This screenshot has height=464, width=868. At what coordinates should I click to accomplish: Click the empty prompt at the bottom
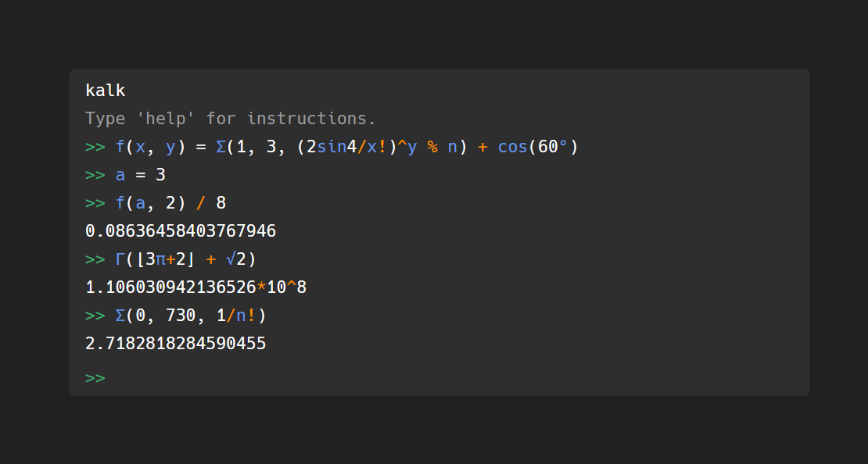pos(95,378)
